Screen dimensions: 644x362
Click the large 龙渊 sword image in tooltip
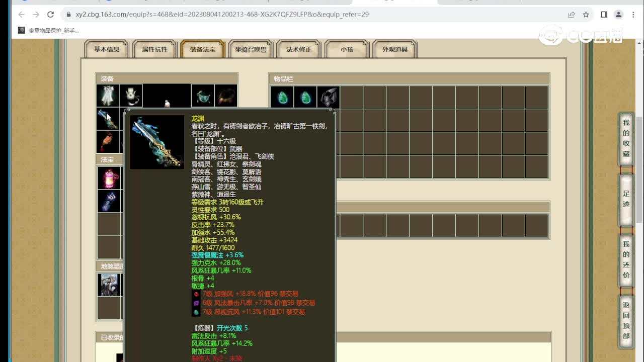(x=157, y=142)
